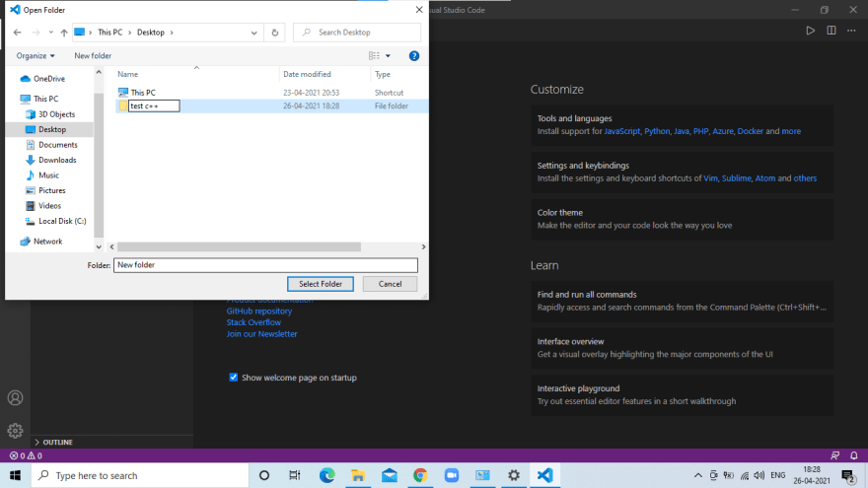
Task: Open the Color theme option
Action: pyautogui.click(x=682, y=219)
